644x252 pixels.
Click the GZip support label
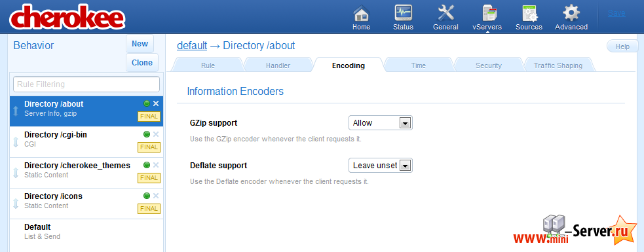(214, 122)
